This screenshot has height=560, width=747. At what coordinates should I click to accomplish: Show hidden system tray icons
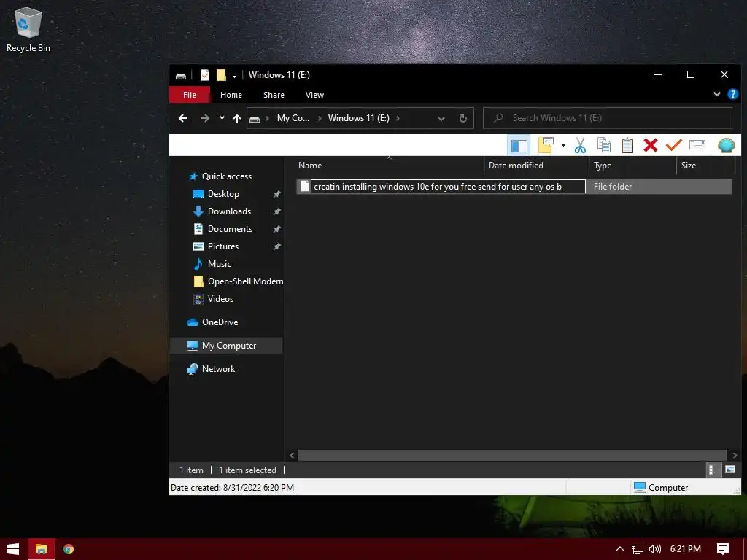tap(620, 549)
